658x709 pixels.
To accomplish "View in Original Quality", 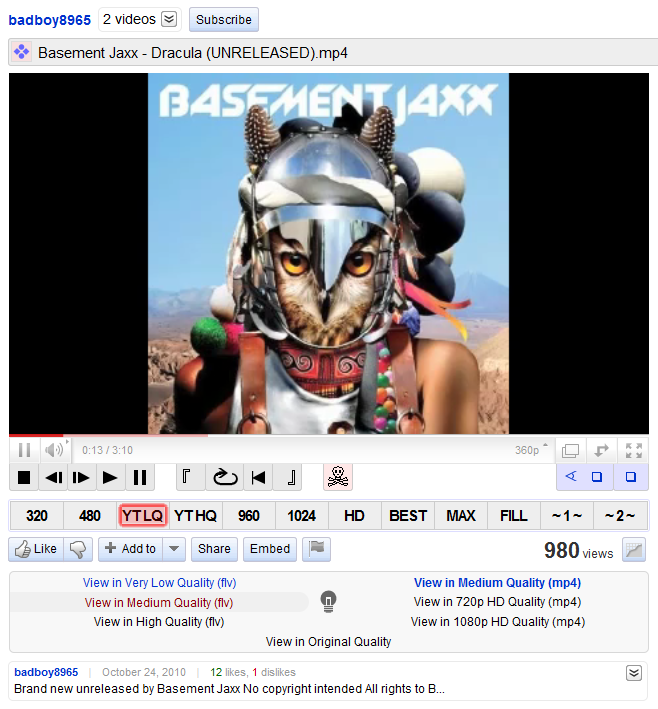I will click(328, 642).
